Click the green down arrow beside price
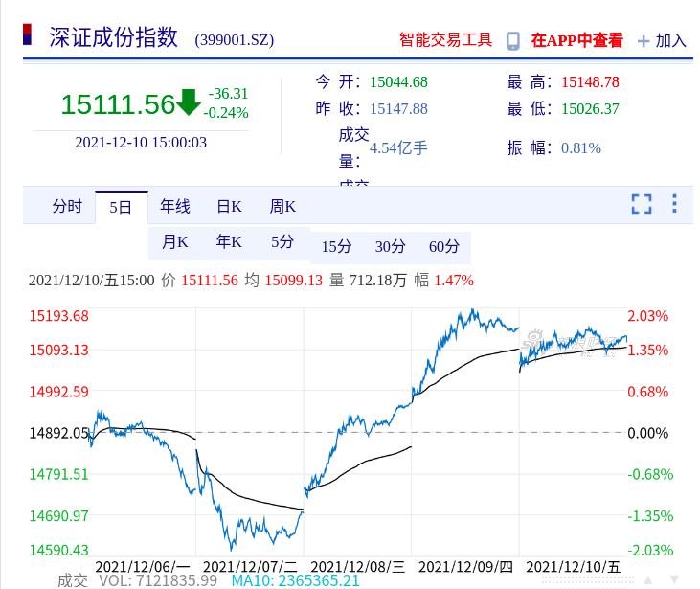Image resolution: width=700 pixels, height=589 pixels. [188, 102]
